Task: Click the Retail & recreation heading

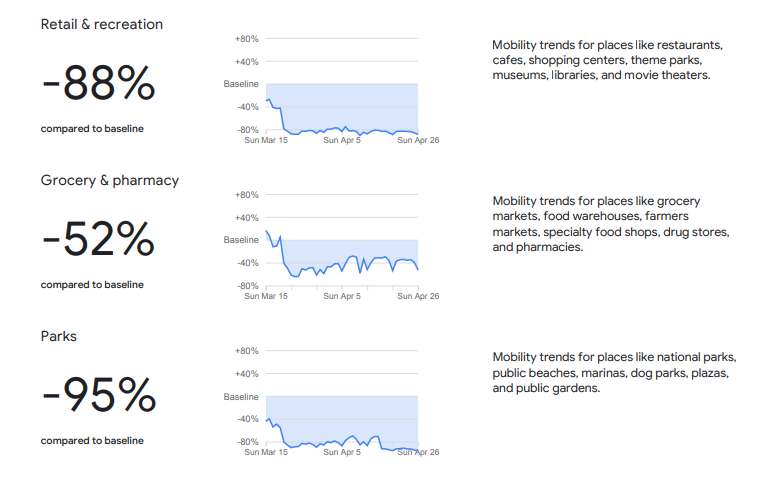Action: pos(102,24)
